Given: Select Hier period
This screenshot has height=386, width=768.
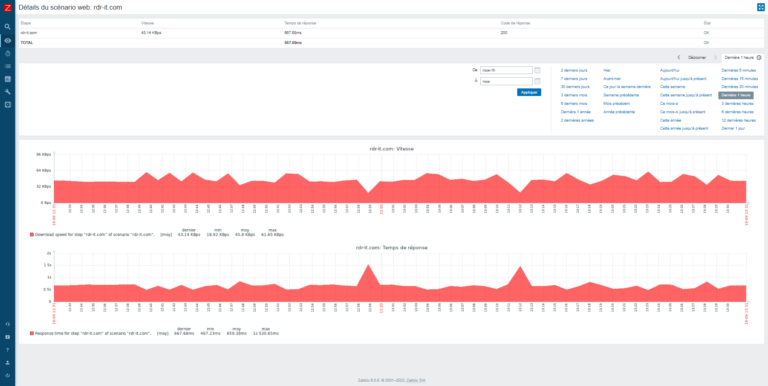Looking at the screenshot, I should click(607, 70).
